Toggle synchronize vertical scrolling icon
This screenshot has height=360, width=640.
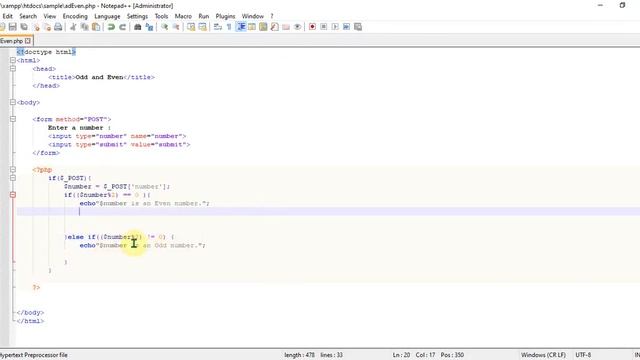point(191,27)
